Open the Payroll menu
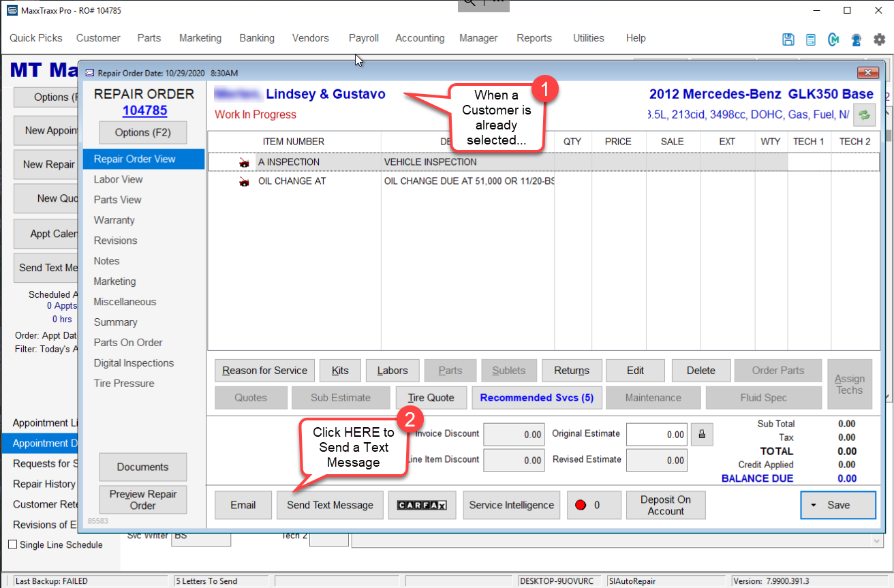The image size is (894, 588). click(364, 38)
